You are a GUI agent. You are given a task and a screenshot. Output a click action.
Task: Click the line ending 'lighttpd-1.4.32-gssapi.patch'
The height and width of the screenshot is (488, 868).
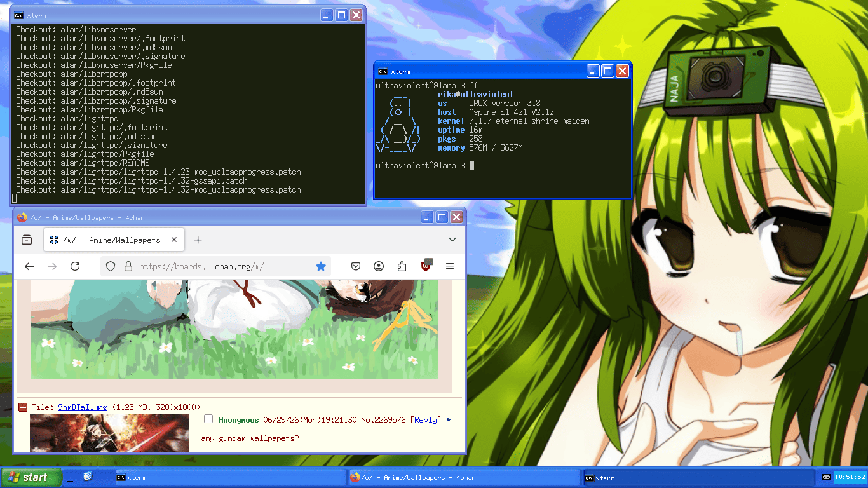pos(132,180)
